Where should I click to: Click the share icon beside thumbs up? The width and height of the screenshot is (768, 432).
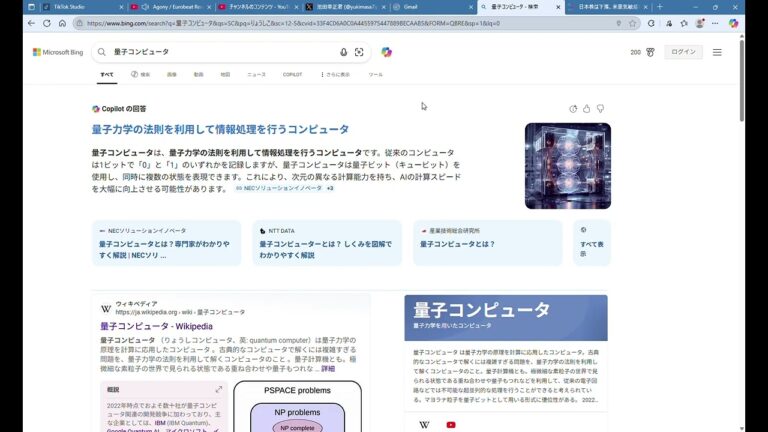pos(573,109)
